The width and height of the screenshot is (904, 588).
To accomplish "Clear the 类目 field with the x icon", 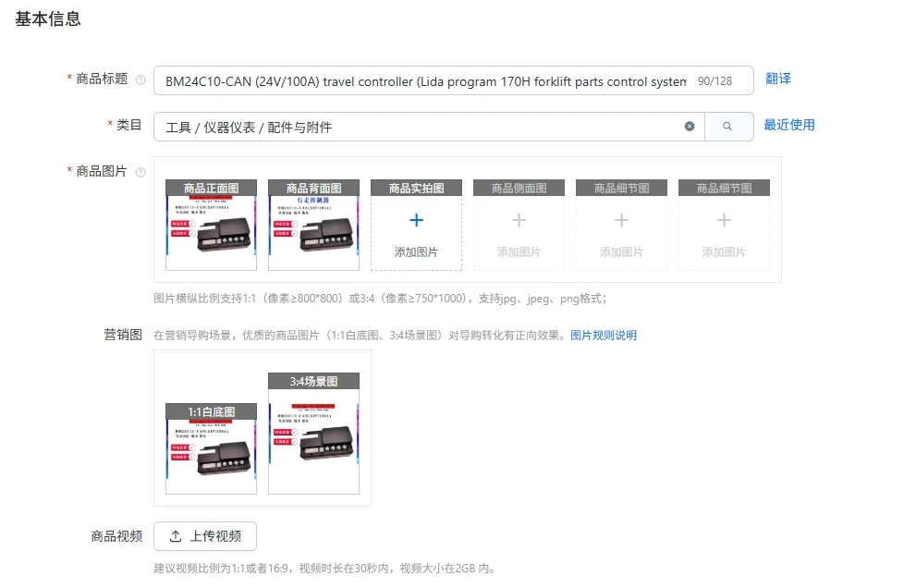I will tap(690, 127).
